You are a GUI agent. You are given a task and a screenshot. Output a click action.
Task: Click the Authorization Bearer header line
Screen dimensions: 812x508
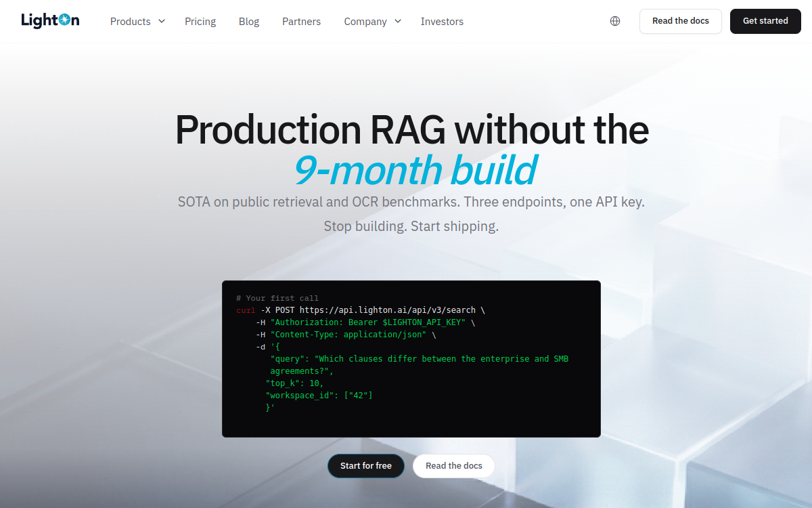(365, 322)
